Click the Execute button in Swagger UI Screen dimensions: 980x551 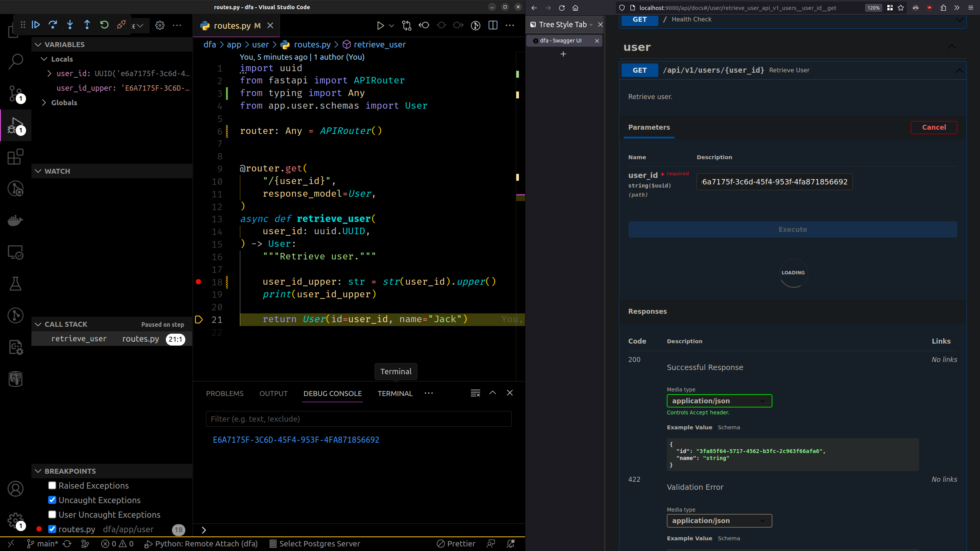pyautogui.click(x=792, y=230)
